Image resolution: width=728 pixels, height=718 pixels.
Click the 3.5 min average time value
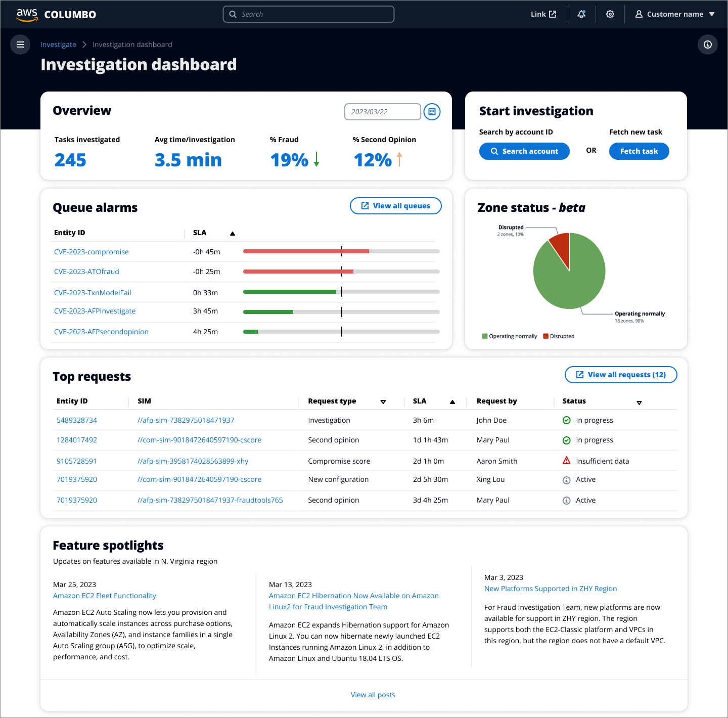click(x=188, y=160)
